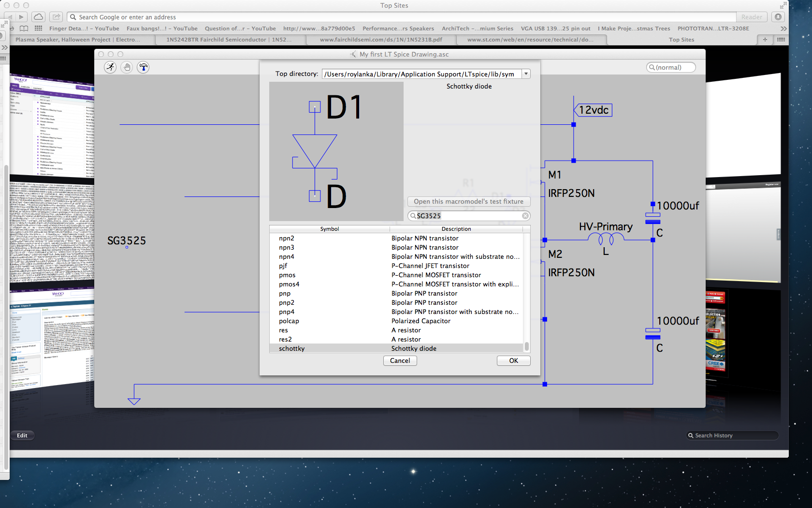This screenshot has width=812, height=508.
Task: Click the Search History field
Action: point(732,435)
